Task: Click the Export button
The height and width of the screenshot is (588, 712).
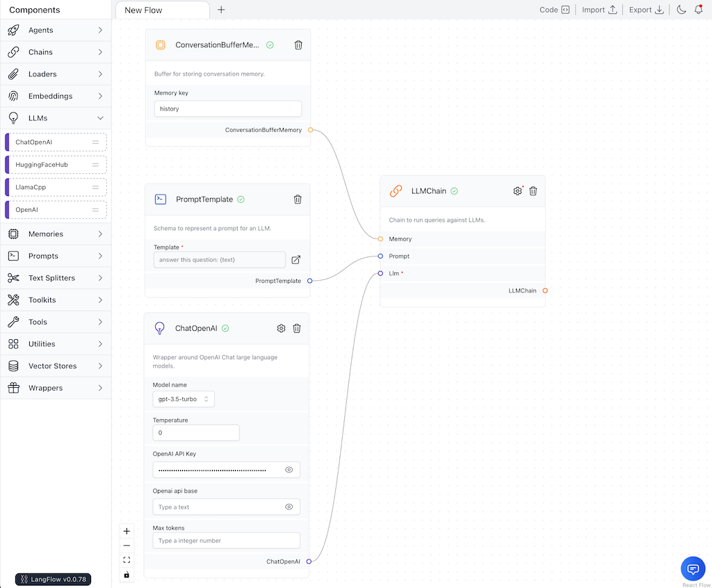Action: pyautogui.click(x=646, y=10)
